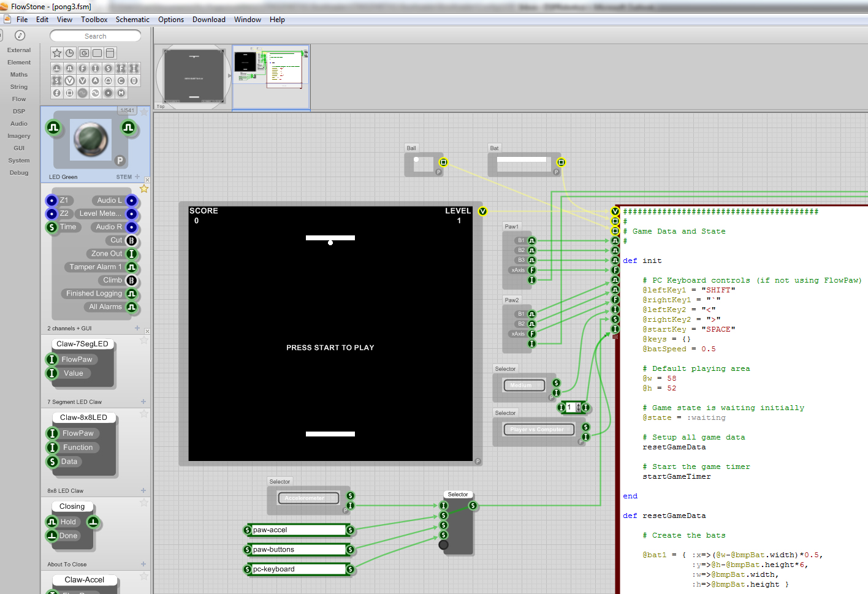This screenshot has width=868, height=594.
Task: Filter by lowercase f connector icon
Action: coord(57,93)
